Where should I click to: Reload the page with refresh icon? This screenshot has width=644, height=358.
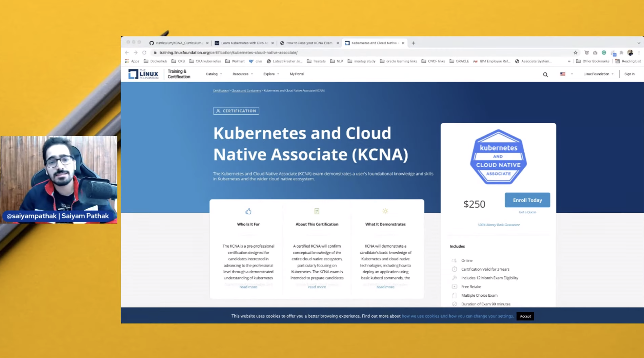(144, 52)
